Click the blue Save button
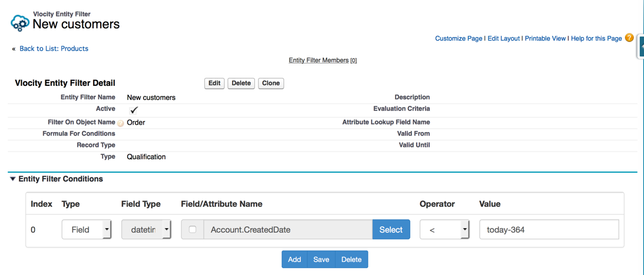The width and height of the screenshot is (644, 275). point(321,259)
